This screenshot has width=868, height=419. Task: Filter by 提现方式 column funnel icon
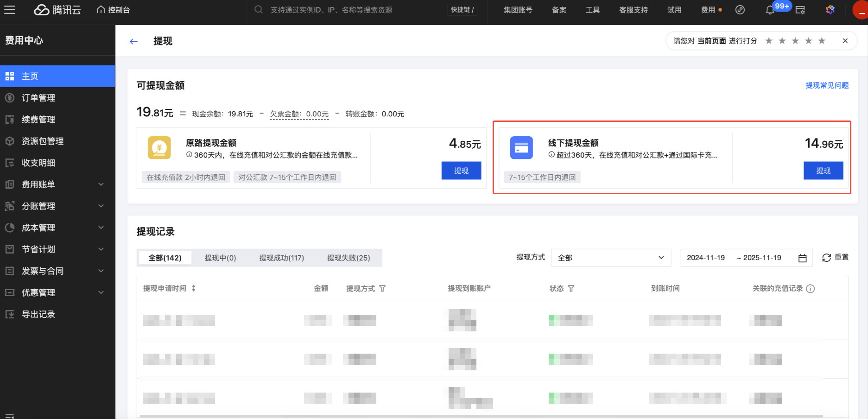(382, 288)
